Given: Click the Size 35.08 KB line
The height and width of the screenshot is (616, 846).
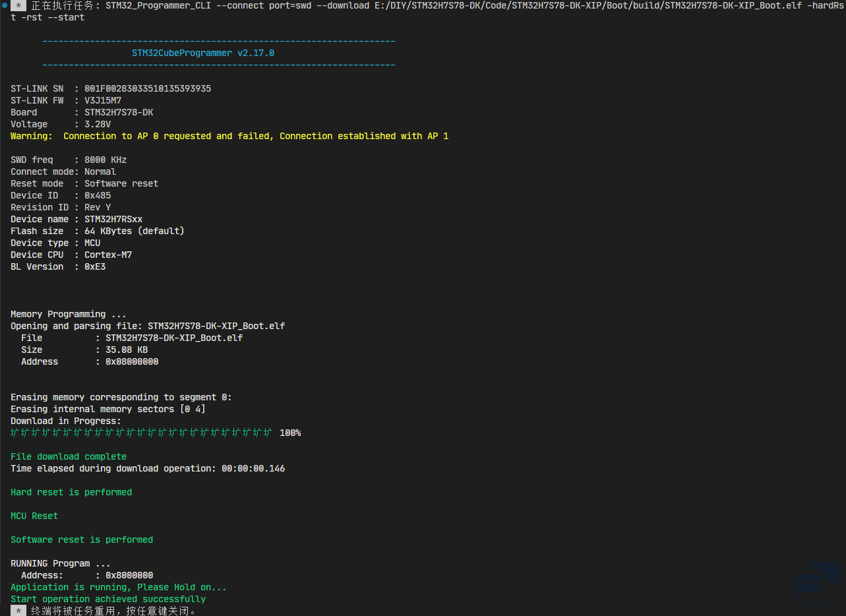Looking at the screenshot, I should (x=84, y=350).
